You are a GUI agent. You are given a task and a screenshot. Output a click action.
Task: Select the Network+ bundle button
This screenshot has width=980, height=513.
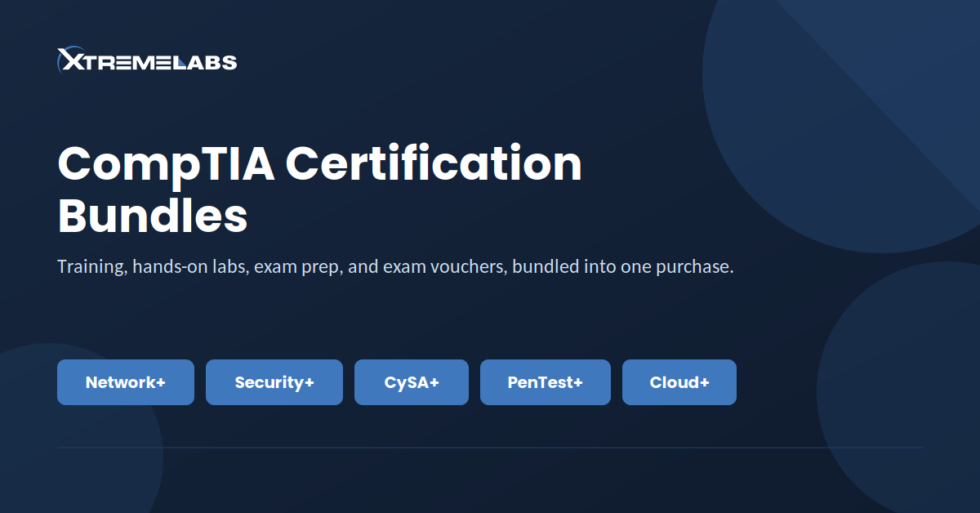click(x=126, y=382)
